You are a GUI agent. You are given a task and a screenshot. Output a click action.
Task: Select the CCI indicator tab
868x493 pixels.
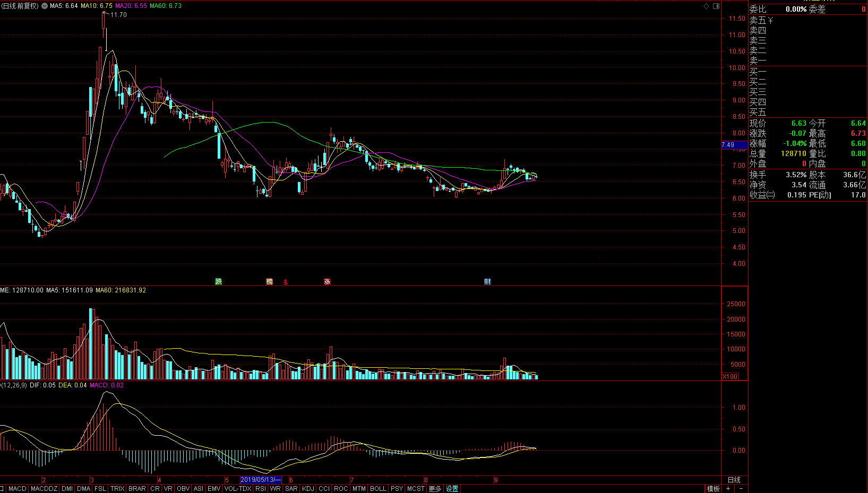click(324, 489)
